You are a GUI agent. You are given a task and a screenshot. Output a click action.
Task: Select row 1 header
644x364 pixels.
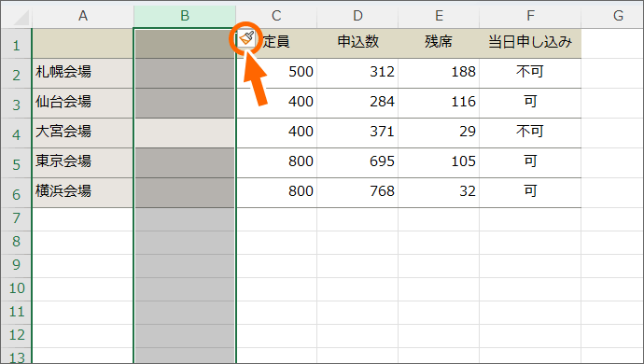(16, 44)
